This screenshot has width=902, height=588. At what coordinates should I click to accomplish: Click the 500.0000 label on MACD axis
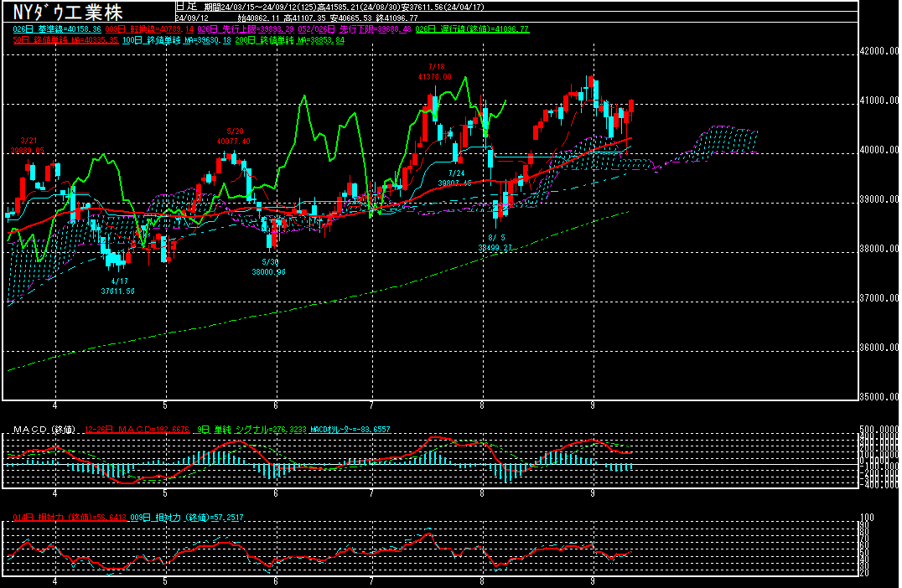tap(879, 430)
